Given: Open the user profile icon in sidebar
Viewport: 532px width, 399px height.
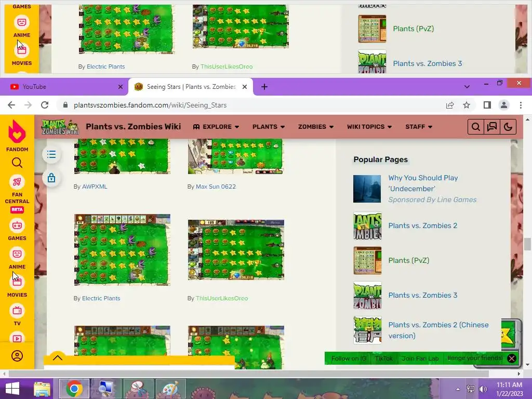Looking at the screenshot, I should (17, 356).
